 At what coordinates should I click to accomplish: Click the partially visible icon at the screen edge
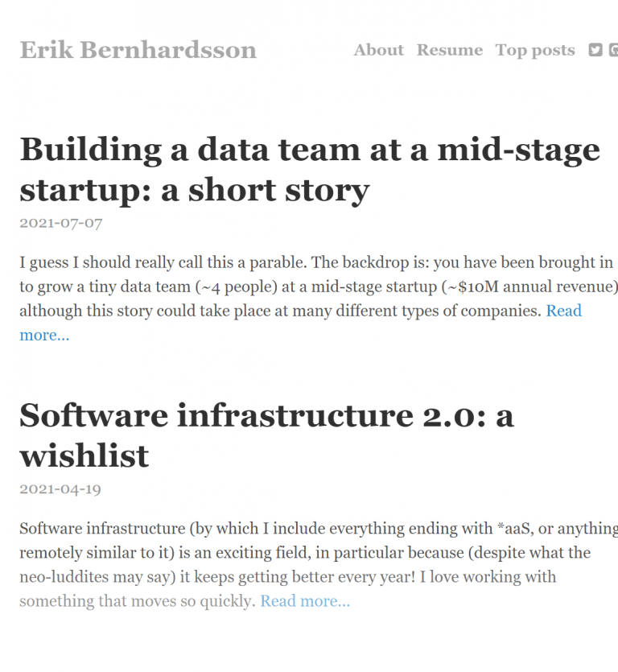615,49
